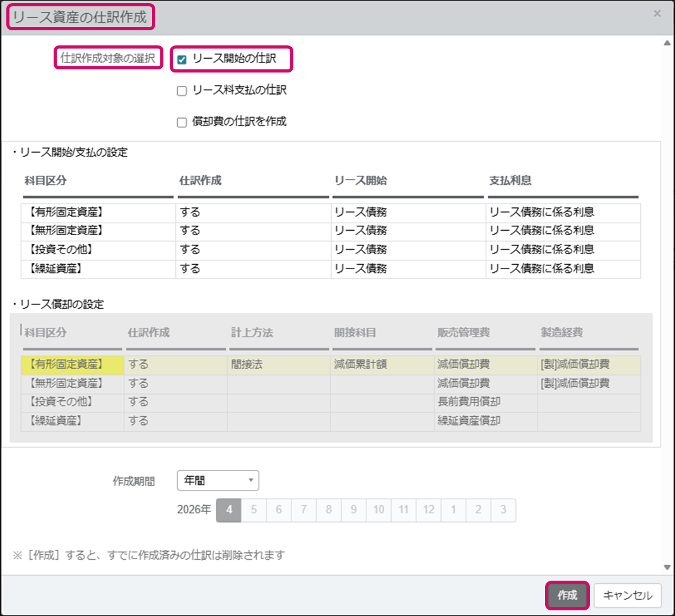The image size is (675, 616).
Task: Click the 作成 button
Action: 566,595
